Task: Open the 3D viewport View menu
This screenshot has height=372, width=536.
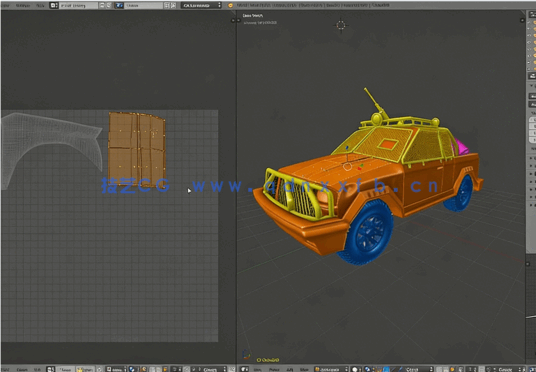Action: (x=259, y=369)
